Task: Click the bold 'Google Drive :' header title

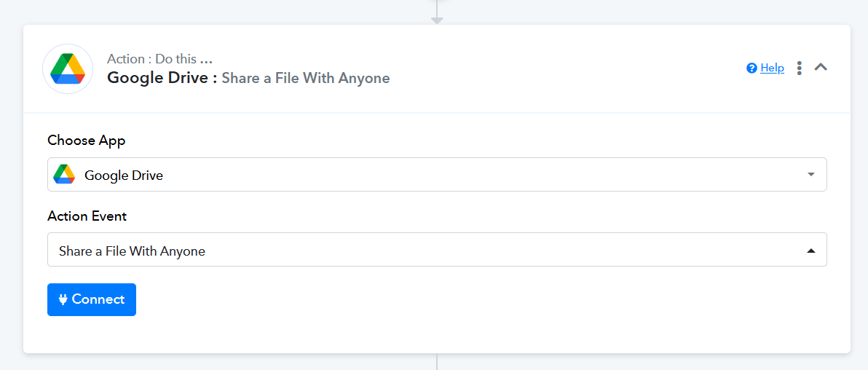Action: pos(162,78)
